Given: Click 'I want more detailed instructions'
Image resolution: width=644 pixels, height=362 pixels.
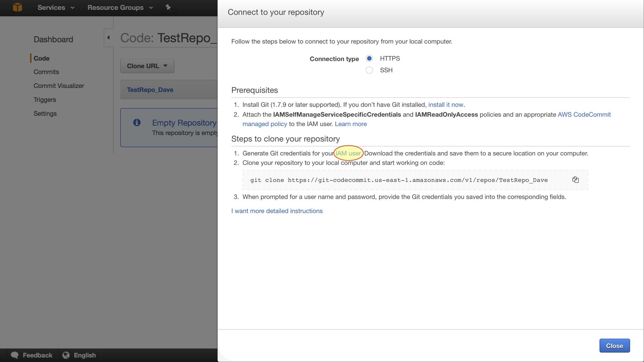Looking at the screenshot, I should click(277, 211).
